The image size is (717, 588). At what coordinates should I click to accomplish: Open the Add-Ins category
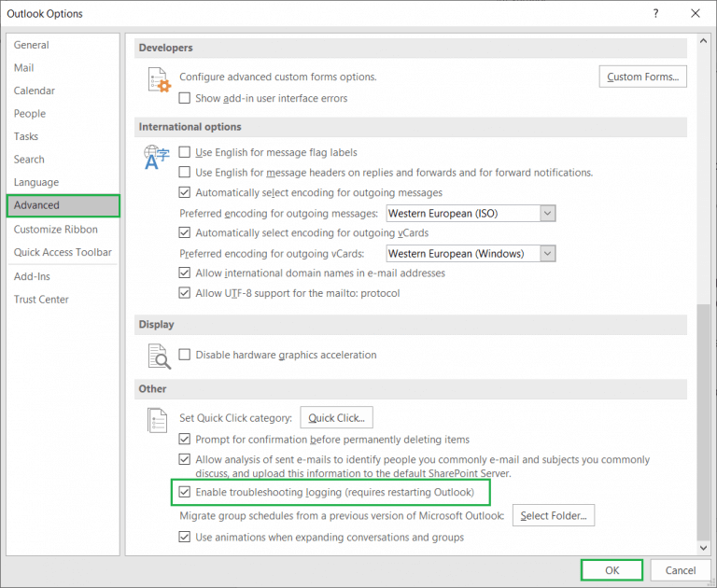(x=63, y=276)
